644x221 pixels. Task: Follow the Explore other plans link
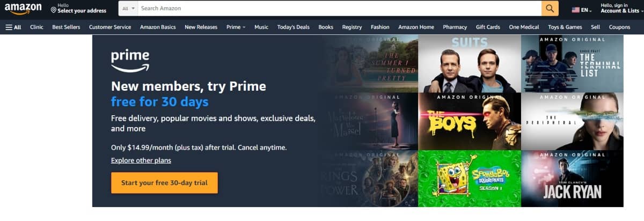click(141, 160)
